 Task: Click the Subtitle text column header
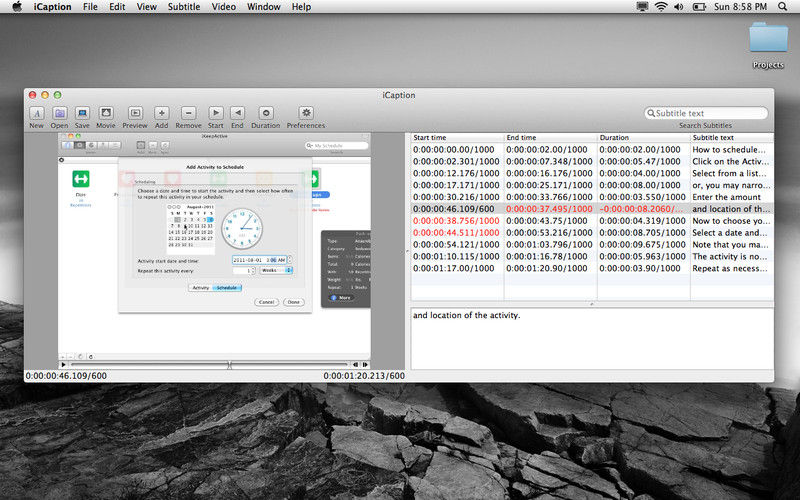(x=732, y=138)
